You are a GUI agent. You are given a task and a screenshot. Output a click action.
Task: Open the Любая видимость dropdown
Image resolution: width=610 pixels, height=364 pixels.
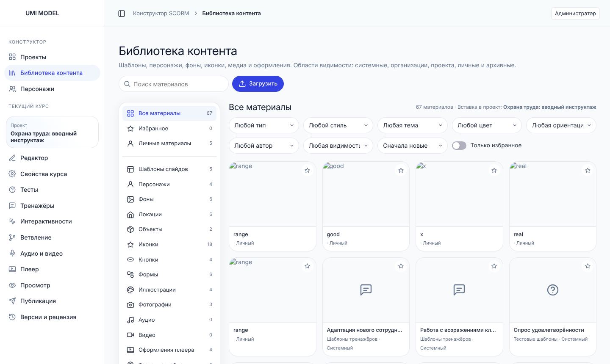[338, 146]
